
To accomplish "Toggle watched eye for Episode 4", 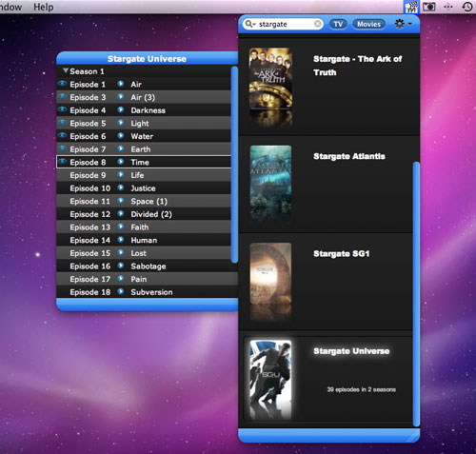I will pyautogui.click(x=62, y=109).
